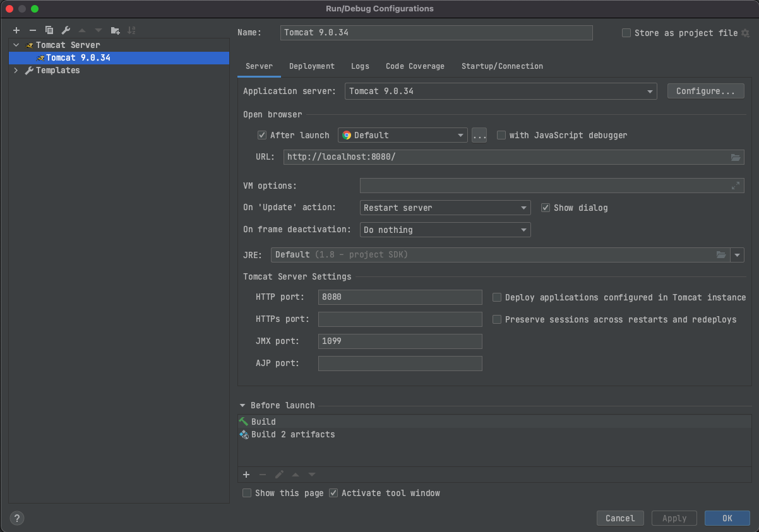Click the Apply button
Viewport: 759px width, 532px height.
click(x=674, y=518)
